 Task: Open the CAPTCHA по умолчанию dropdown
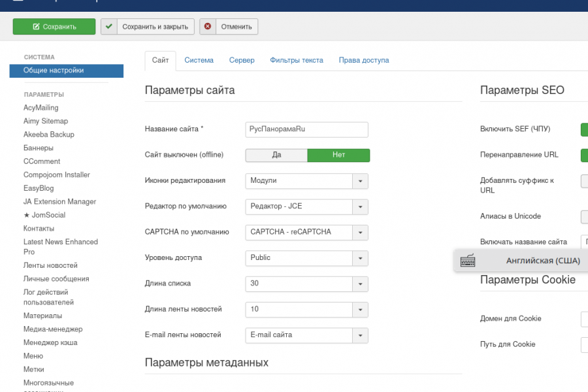tap(360, 233)
